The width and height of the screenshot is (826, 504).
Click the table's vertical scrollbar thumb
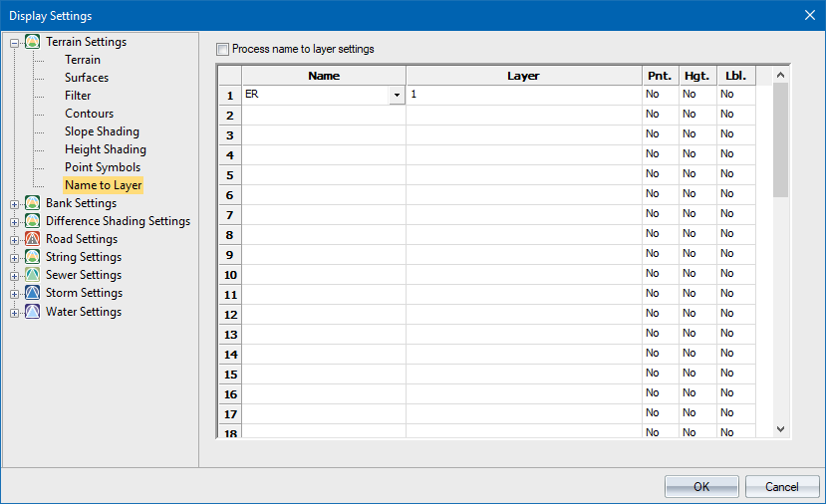(780, 139)
